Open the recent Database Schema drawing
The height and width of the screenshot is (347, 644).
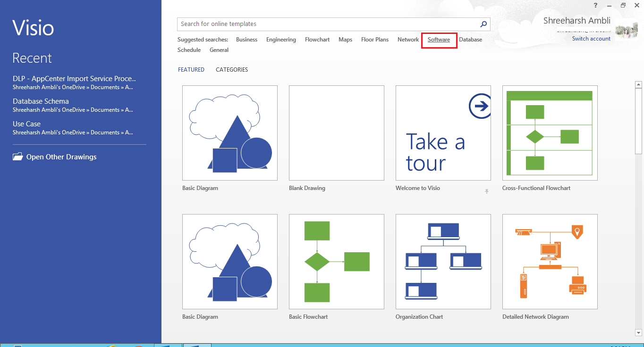(x=73, y=105)
